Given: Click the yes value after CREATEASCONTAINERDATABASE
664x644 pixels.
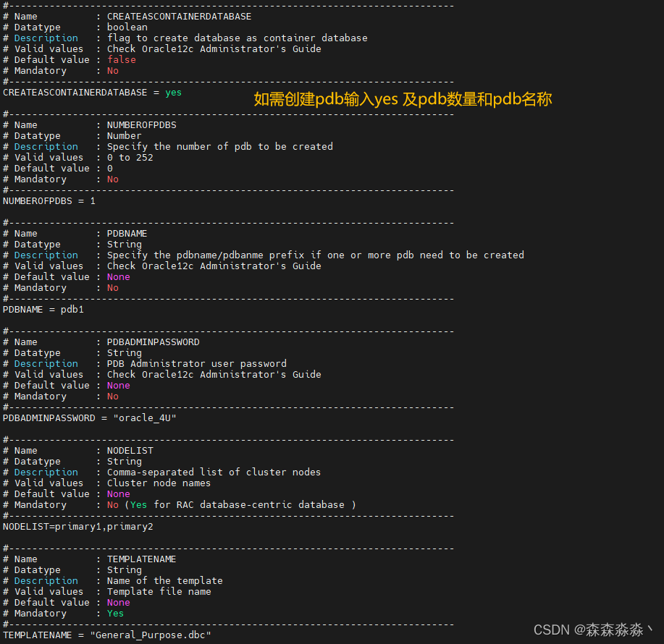Looking at the screenshot, I should pyautogui.click(x=172, y=93).
